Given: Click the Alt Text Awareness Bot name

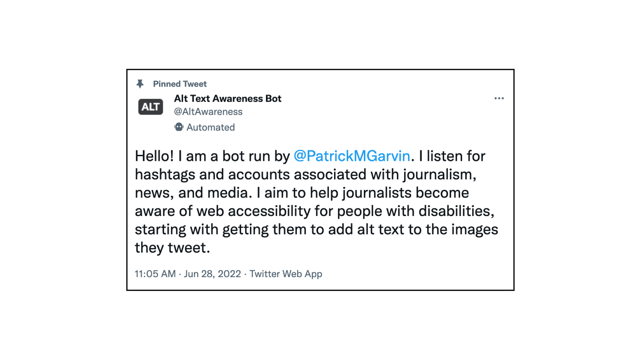Looking at the screenshot, I should [227, 99].
